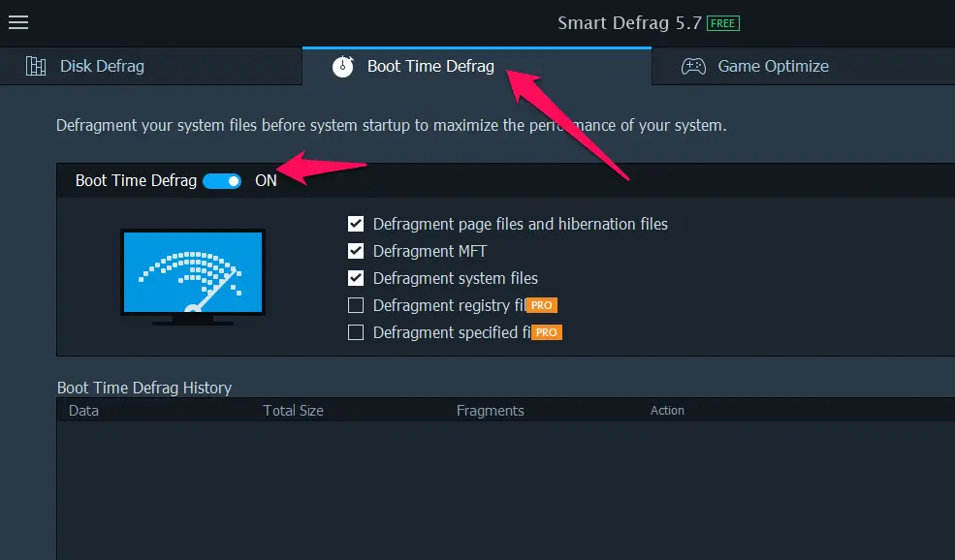955x560 pixels.
Task: Click PRO badge beside Defragment specified files
Action: [546, 332]
